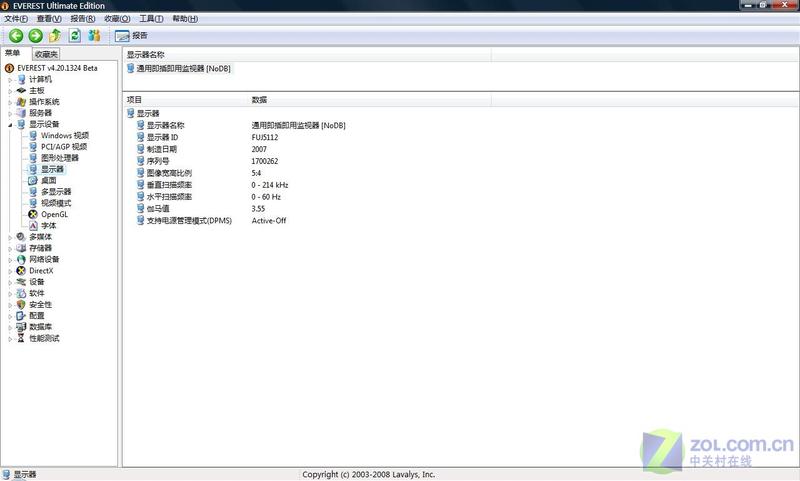
Task: Click the Users/manage toolbar icon
Action: pos(94,35)
